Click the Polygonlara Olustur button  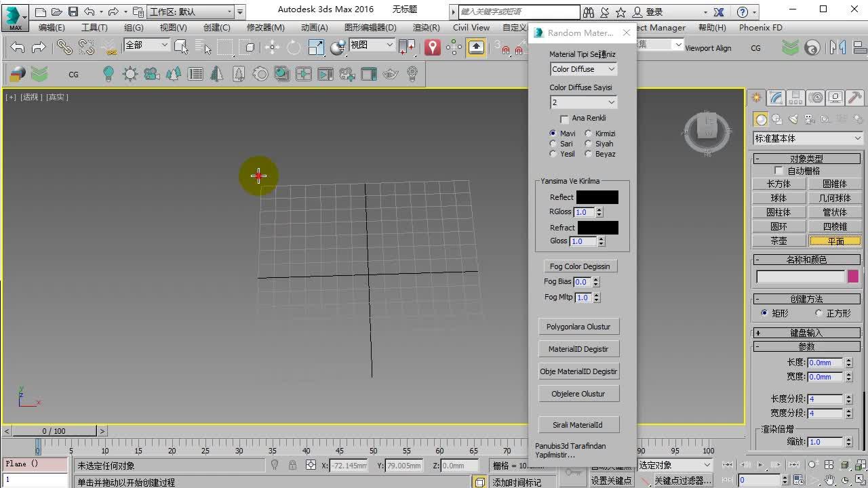tap(578, 327)
